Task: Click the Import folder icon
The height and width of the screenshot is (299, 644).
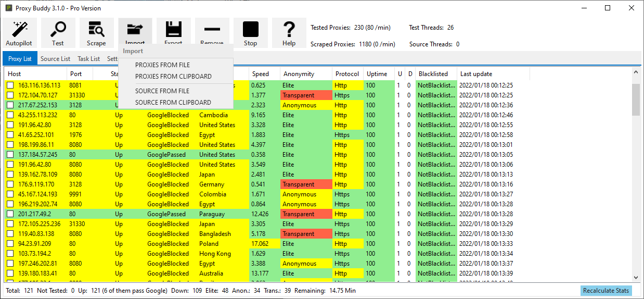Action: coord(135,29)
